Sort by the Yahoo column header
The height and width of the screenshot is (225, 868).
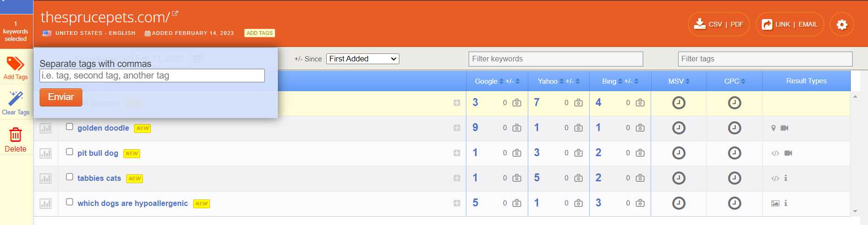(x=551, y=81)
